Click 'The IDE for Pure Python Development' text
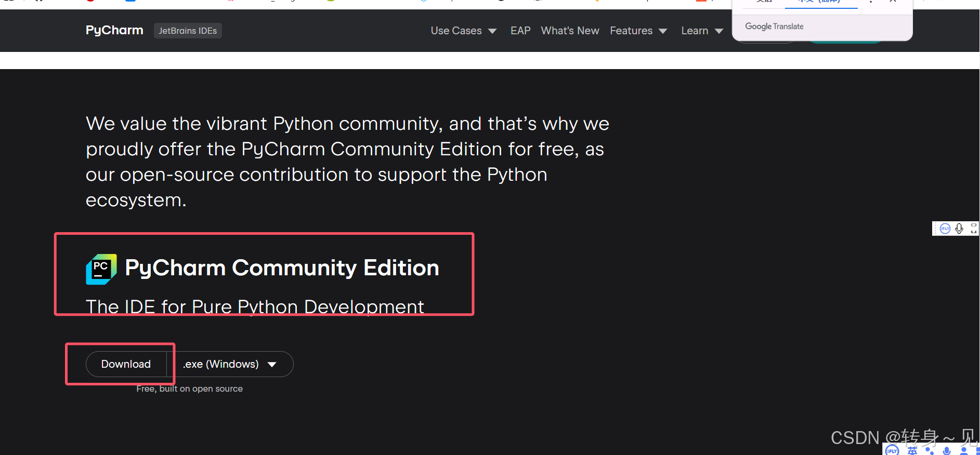This screenshot has width=980, height=455. point(255,306)
